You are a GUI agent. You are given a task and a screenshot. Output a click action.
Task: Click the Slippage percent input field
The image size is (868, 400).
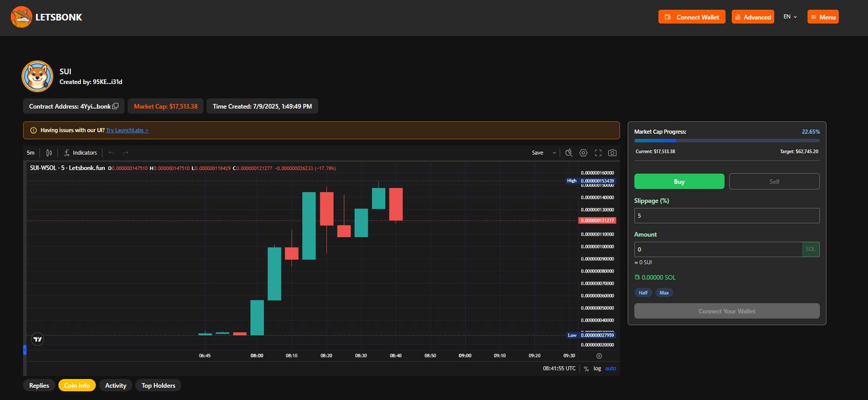727,216
